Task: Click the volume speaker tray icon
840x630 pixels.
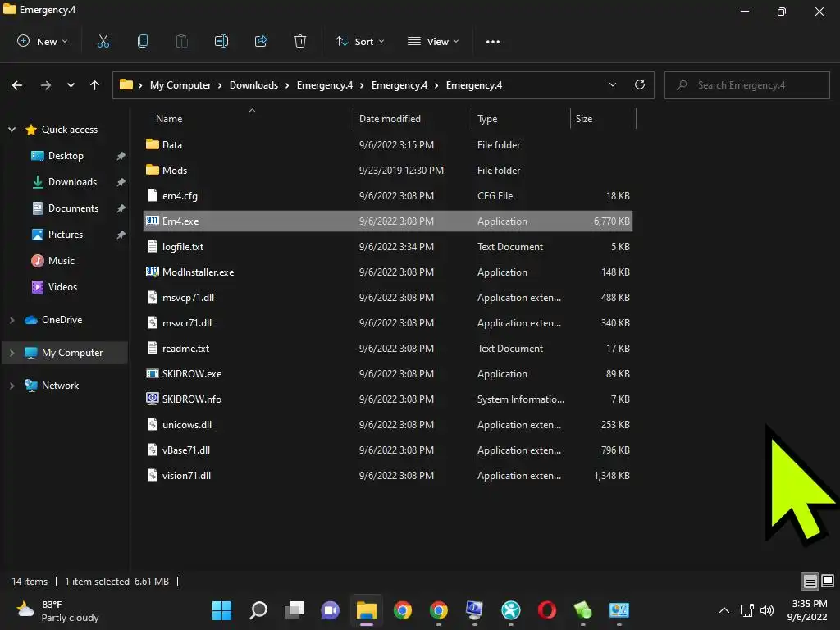Action: pyautogui.click(x=767, y=610)
